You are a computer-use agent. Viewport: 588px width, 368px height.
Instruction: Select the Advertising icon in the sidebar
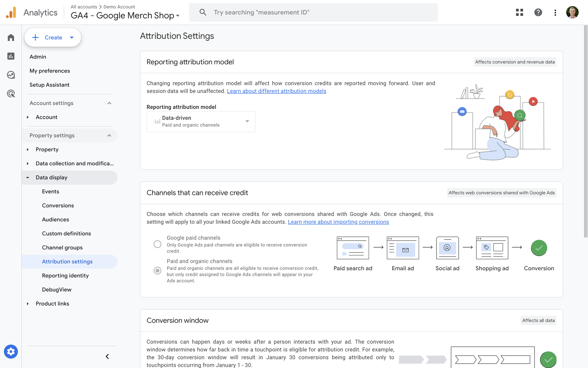tap(11, 94)
